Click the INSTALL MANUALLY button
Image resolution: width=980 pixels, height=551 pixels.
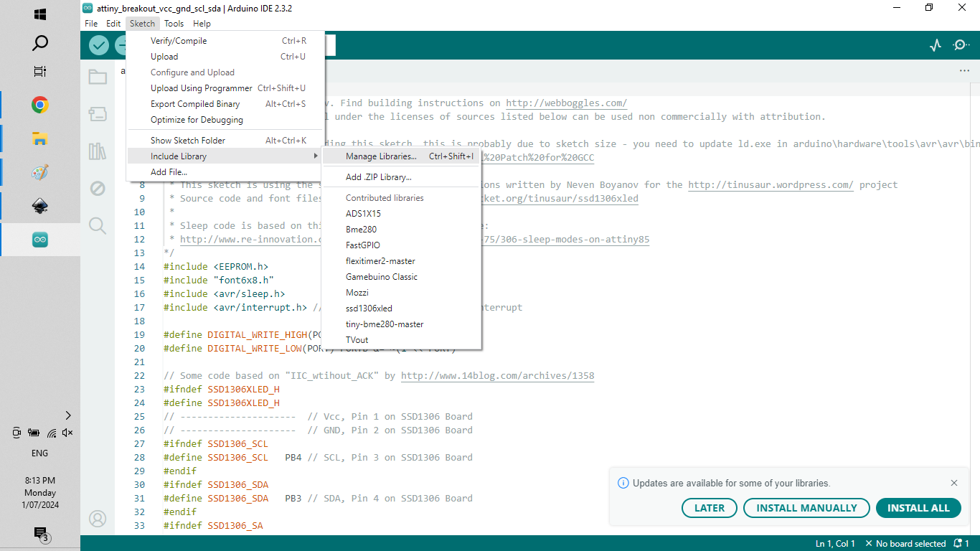click(x=806, y=508)
